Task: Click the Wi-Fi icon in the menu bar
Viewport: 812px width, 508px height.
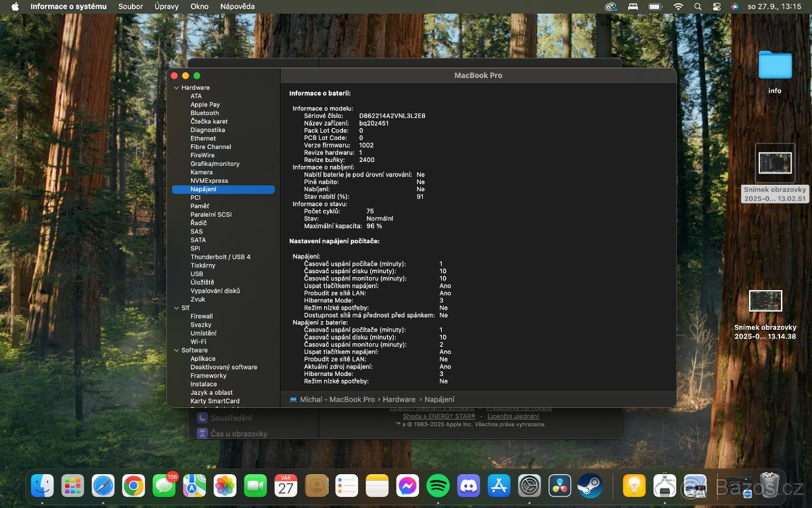Action: tap(678, 7)
